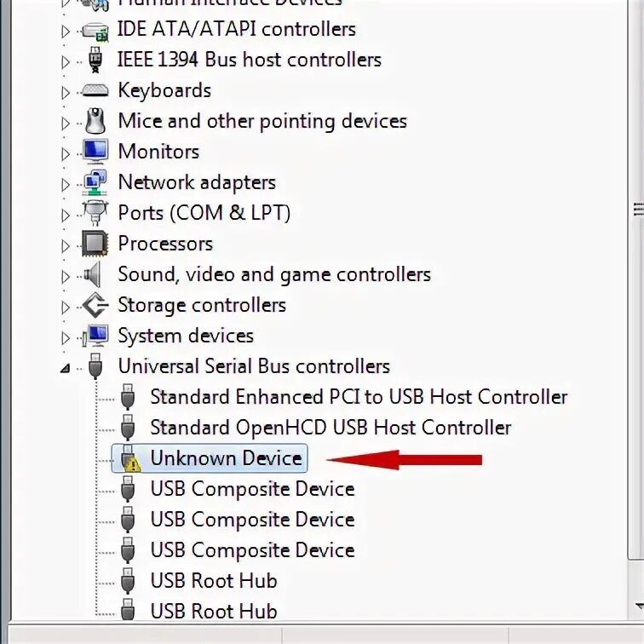Click the Keyboards category icon
The height and width of the screenshot is (644, 644).
[x=95, y=90]
